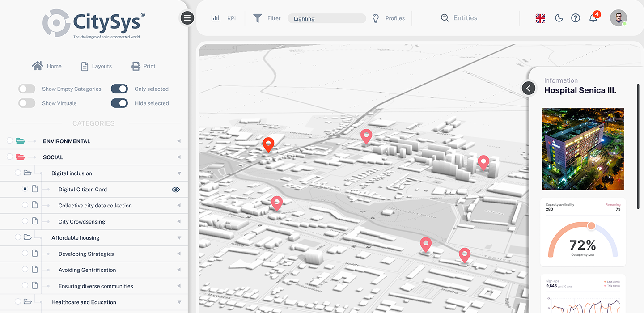Select the Environmental radio button
This screenshot has width=644, height=313.
click(x=10, y=141)
